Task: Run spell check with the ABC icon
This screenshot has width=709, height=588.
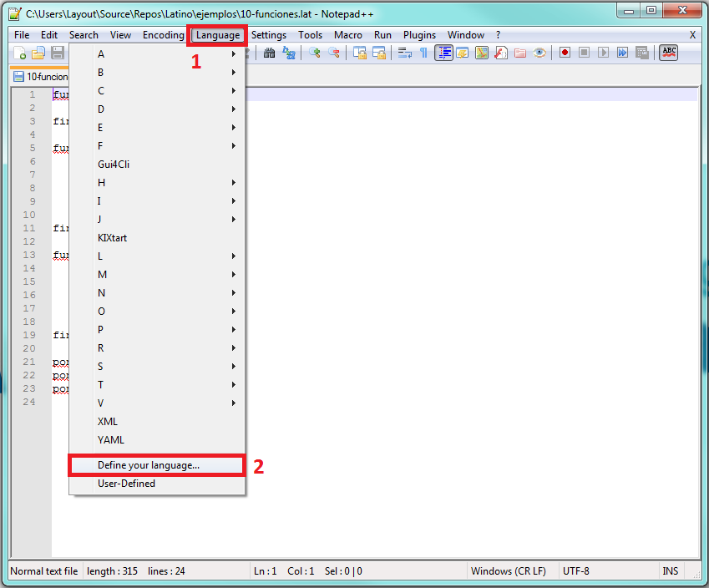Action: tap(668, 52)
